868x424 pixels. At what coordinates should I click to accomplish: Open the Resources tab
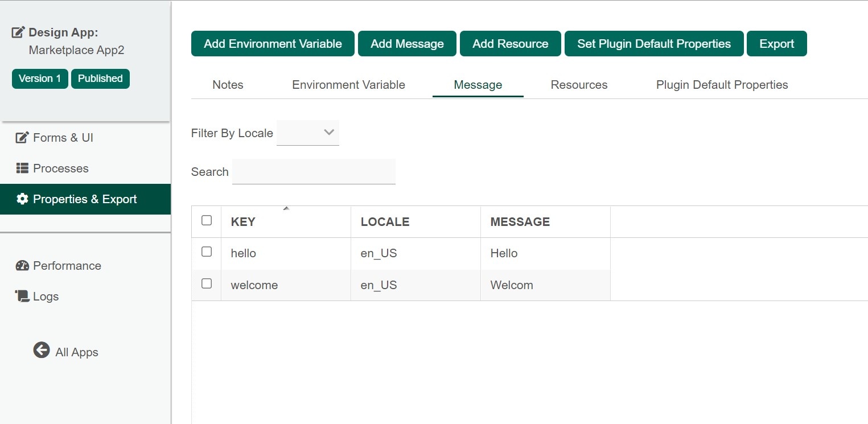point(579,85)
